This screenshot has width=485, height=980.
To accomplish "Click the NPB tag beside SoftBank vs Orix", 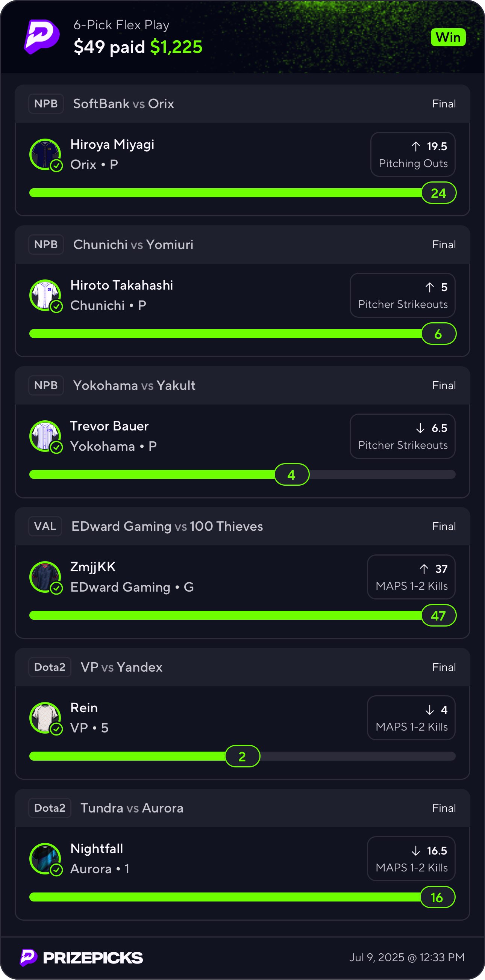I will pos(46,103).
